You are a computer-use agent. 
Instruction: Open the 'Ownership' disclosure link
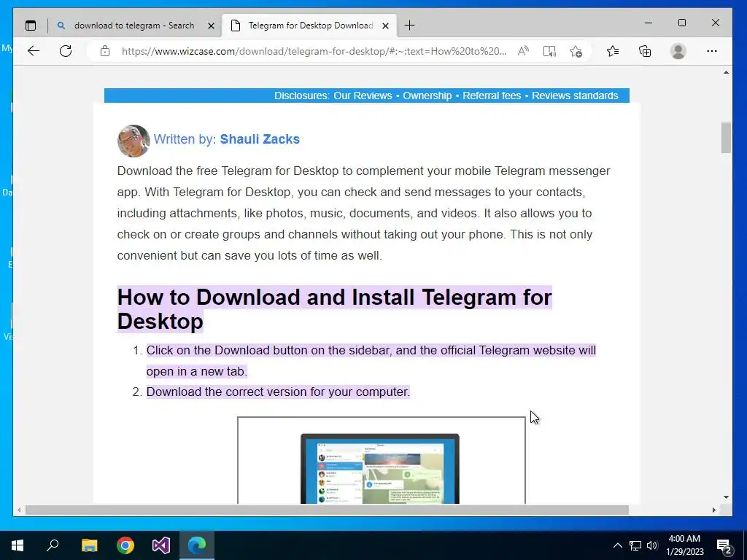[427, 96]
